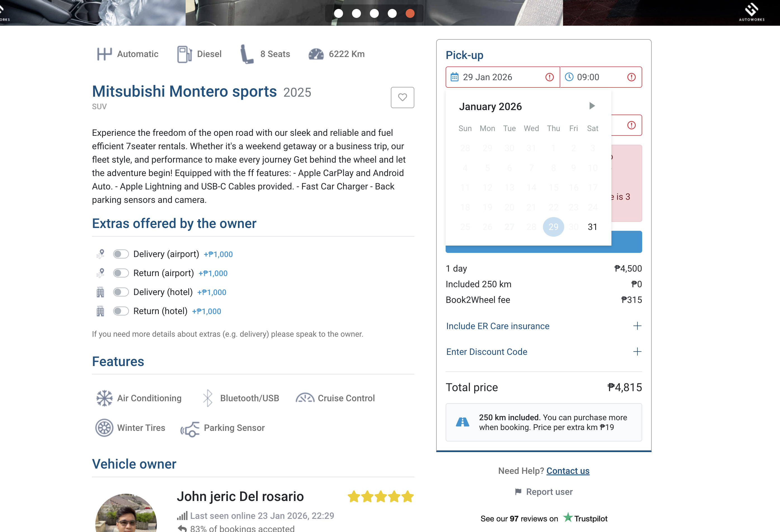Open owner John jeric Del rosario's profile
The width and height of the screenshot is (780, 532).
click(240, 497)
